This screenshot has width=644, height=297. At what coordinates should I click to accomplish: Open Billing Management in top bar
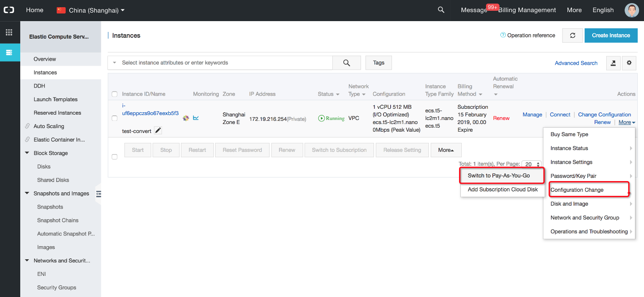point(527,10)
